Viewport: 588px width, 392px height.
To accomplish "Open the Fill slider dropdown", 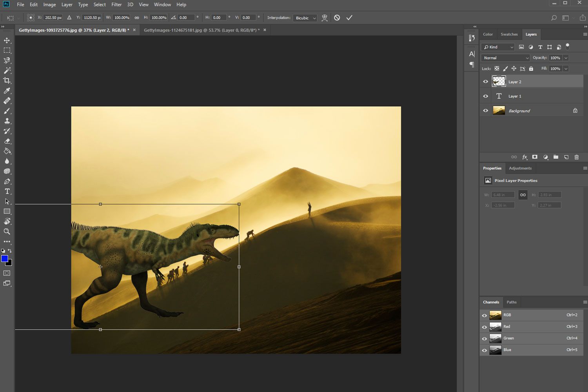I will click(x=566, y=69).
